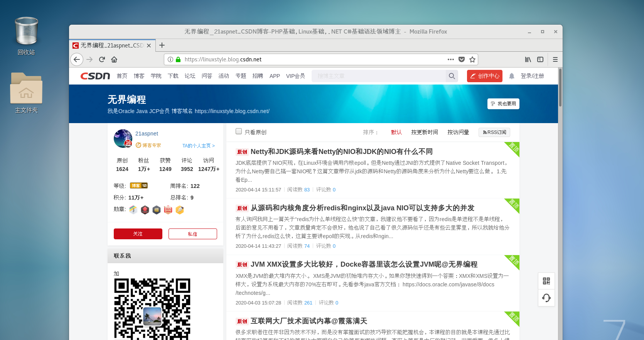644x340 pixels.
Task: Open 活动 navigation item
Action: [x=224, y=76]
